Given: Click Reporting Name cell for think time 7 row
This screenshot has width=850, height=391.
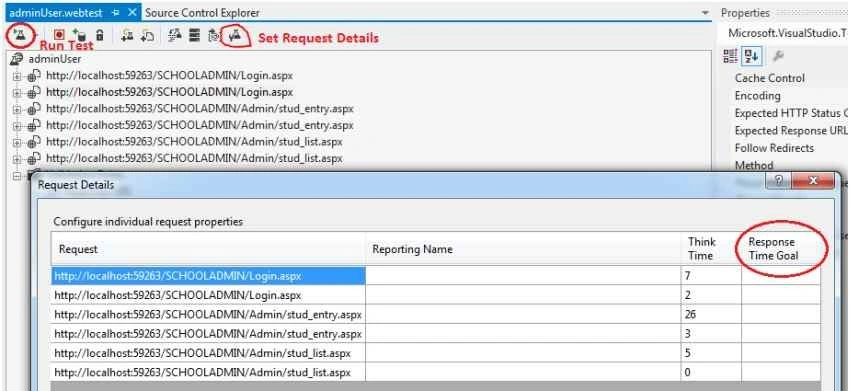Looking at the screenshot, I should pos(524,276).
